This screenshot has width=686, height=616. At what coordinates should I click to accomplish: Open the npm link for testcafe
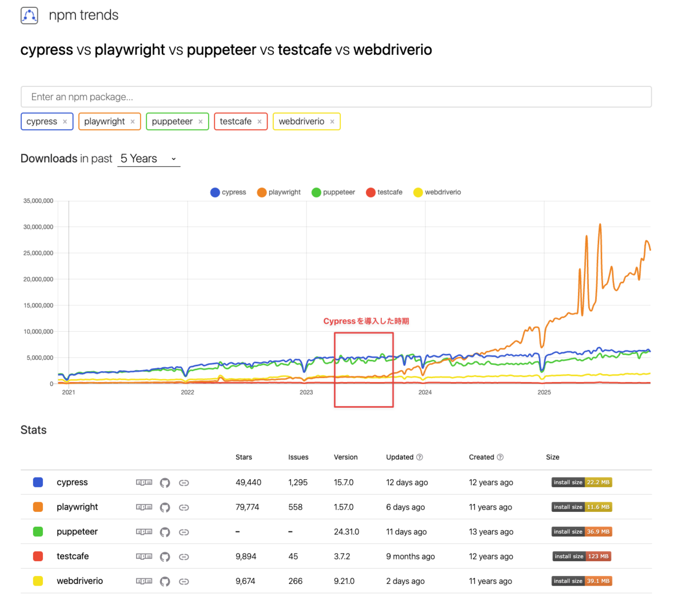tap(144, 557)
